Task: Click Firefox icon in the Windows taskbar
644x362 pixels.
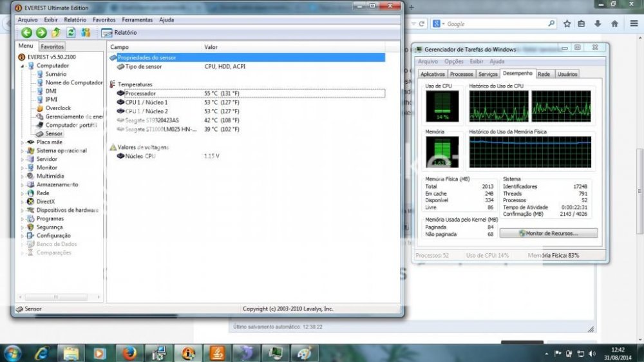Action: coord(129,353)
